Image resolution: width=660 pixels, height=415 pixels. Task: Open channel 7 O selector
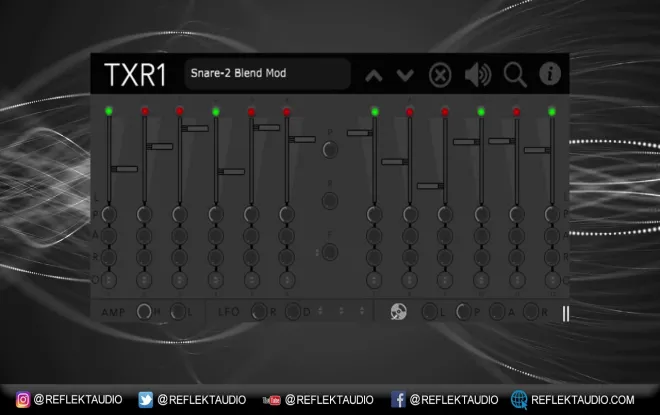click(374, 279)
